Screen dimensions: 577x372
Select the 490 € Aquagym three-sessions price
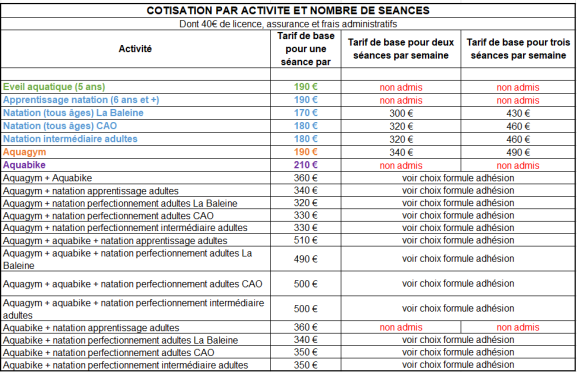tap(518, 152)
